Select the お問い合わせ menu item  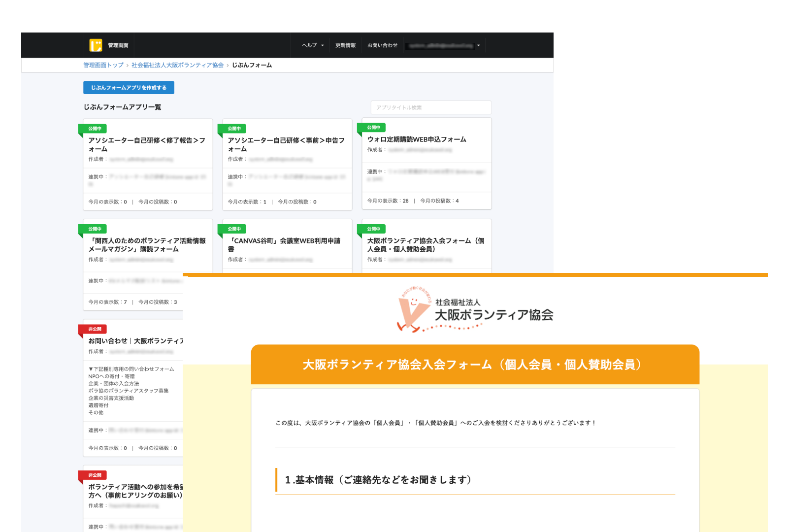point(382,45)
